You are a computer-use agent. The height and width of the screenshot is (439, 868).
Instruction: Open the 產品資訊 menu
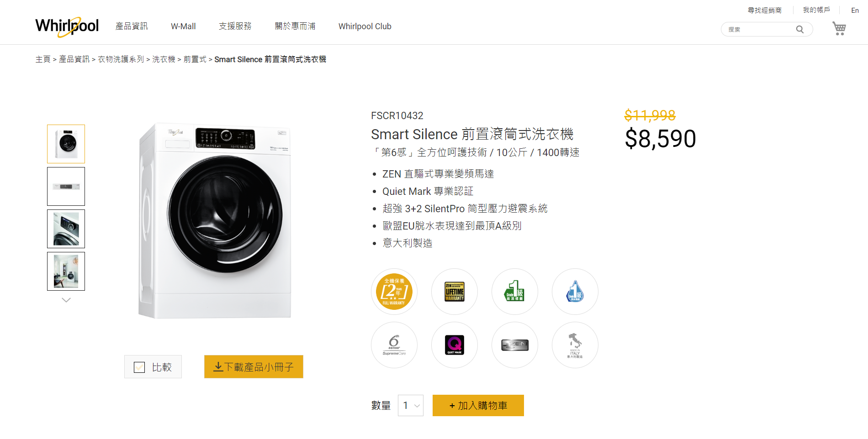132,26
